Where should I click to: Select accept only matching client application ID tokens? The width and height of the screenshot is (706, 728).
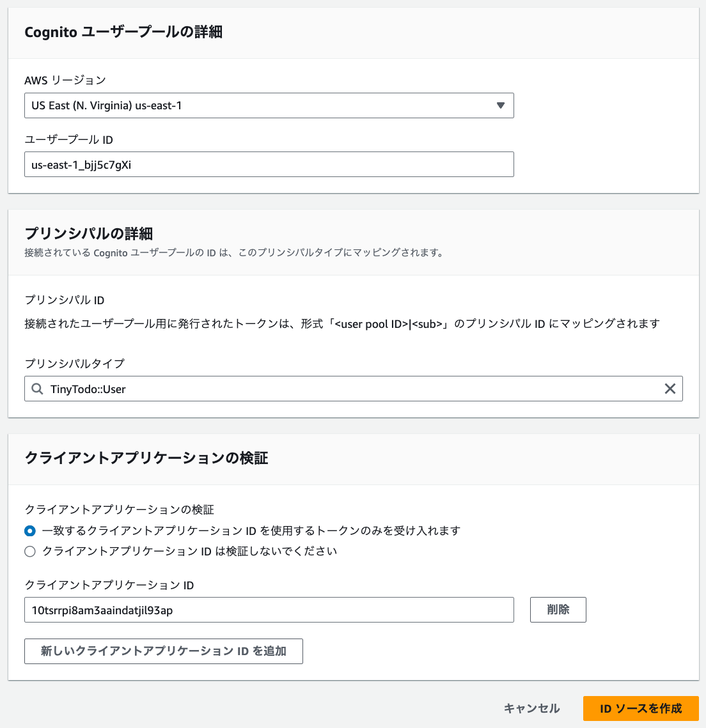pos(30,531)
